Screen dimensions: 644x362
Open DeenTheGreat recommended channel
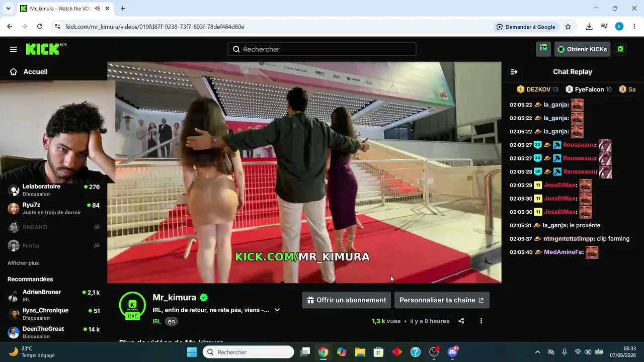point(54,332)
